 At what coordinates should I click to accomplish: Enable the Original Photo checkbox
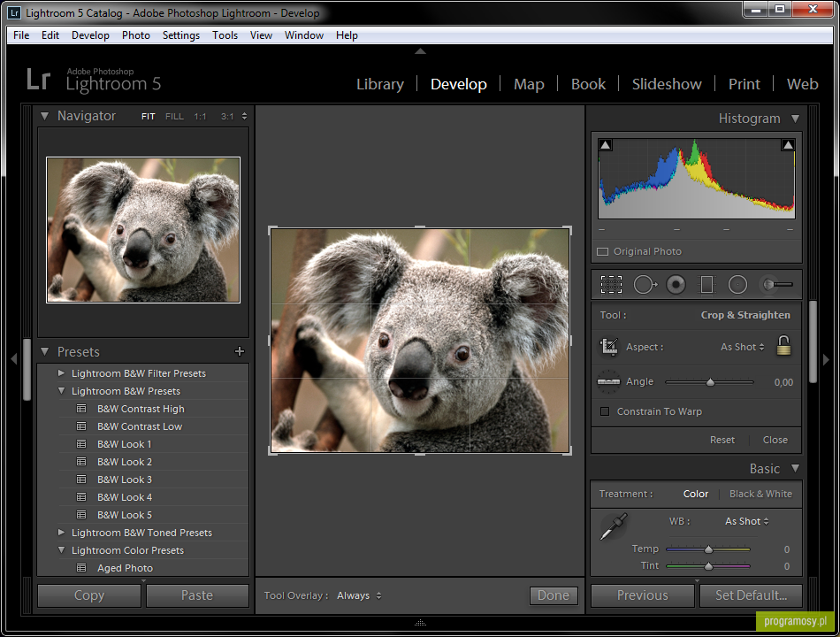tap(603, 251)
